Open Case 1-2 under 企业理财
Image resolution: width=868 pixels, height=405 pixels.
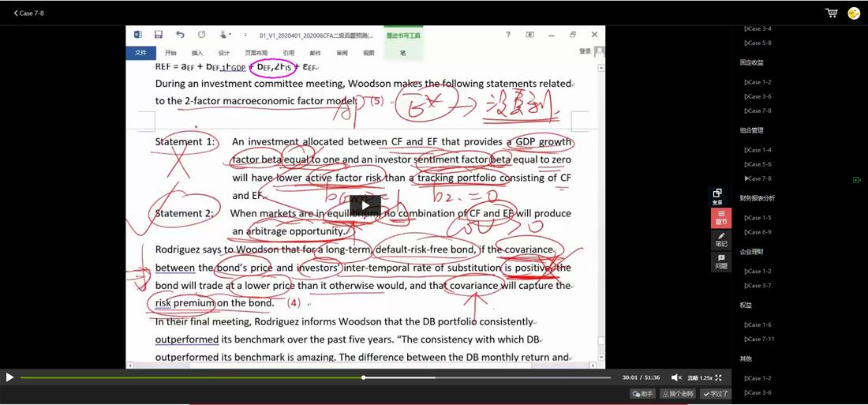pos(758,272)
